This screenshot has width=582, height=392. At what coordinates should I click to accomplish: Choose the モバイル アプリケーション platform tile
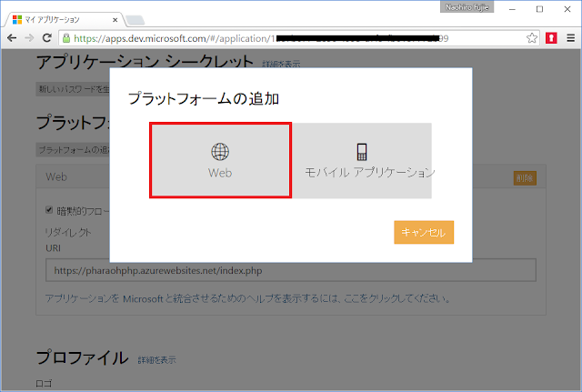click(x=362, y=160)
